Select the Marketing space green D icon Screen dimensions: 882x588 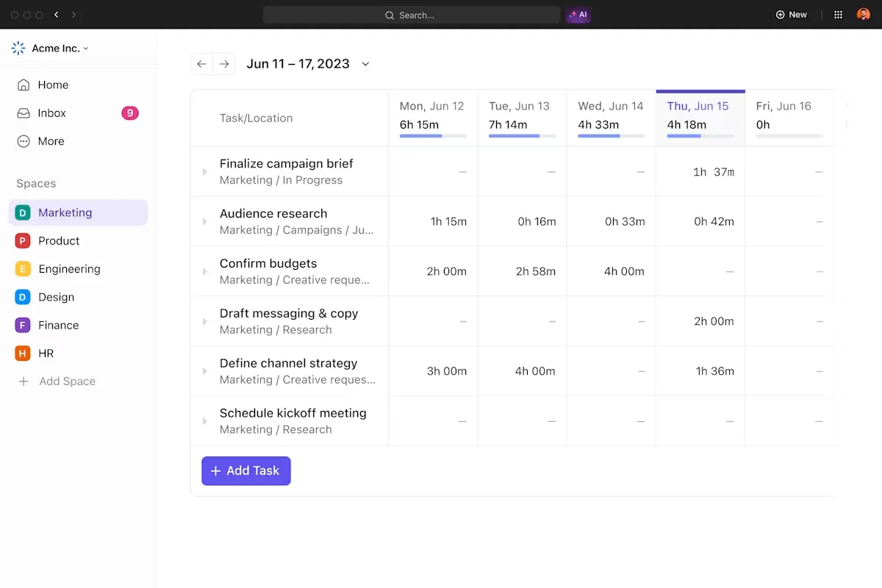click(23, 213)
